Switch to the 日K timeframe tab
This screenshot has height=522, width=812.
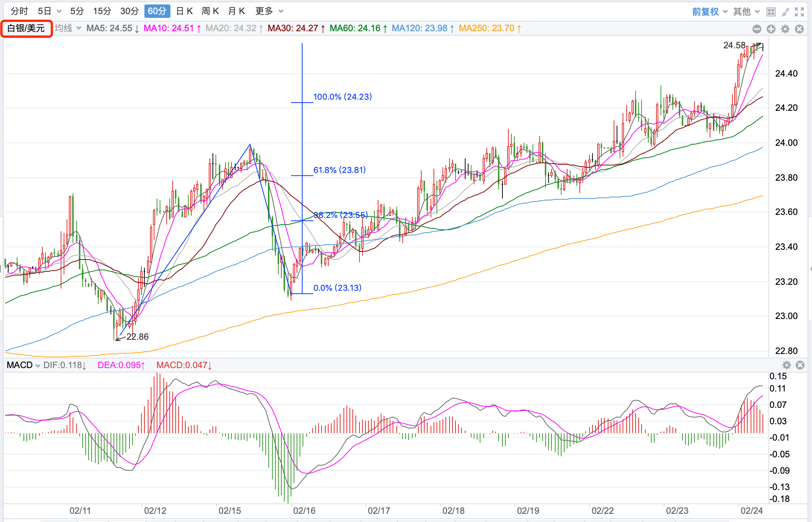coord(184,11)
